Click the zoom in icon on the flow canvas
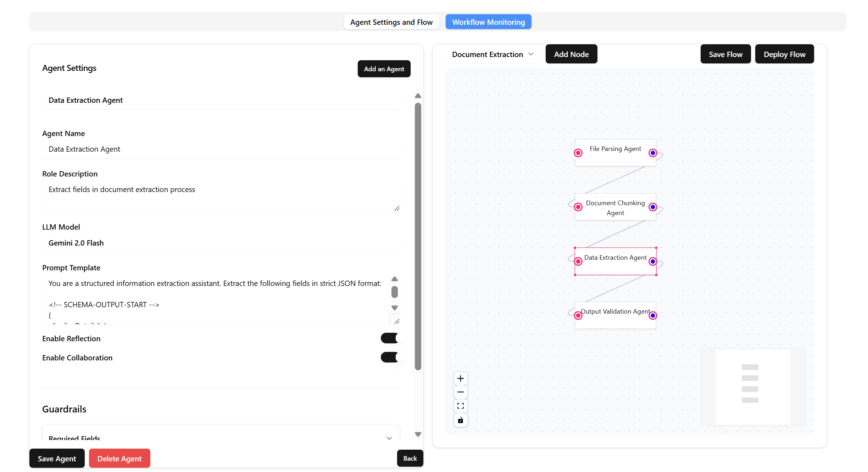 click(460, 378)
